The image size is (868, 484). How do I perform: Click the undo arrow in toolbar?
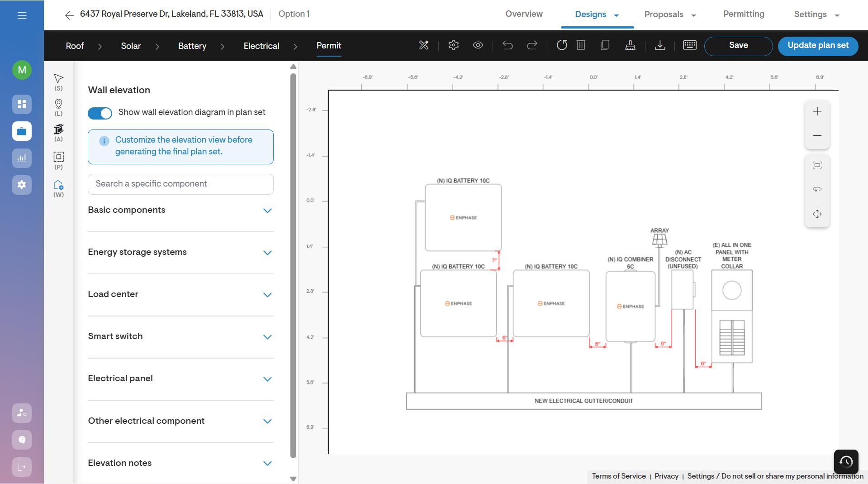pos(508,45)
